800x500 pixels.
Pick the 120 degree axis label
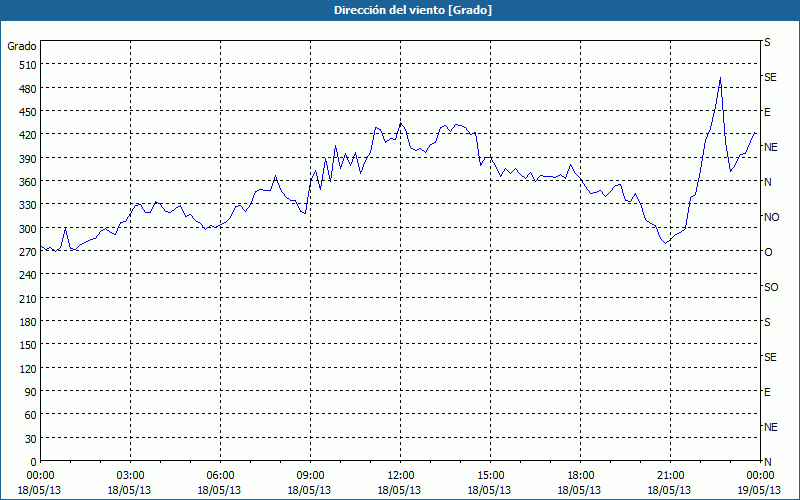tap(28, 369)
